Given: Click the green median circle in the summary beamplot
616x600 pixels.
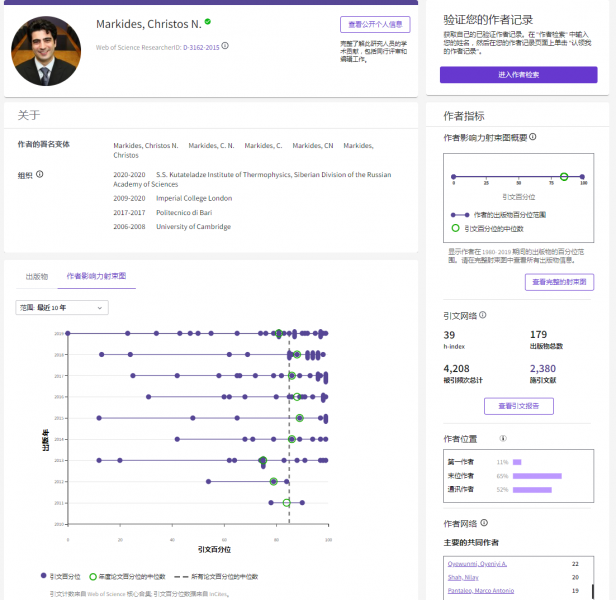Looking at the screenshot, I should 564,177.
